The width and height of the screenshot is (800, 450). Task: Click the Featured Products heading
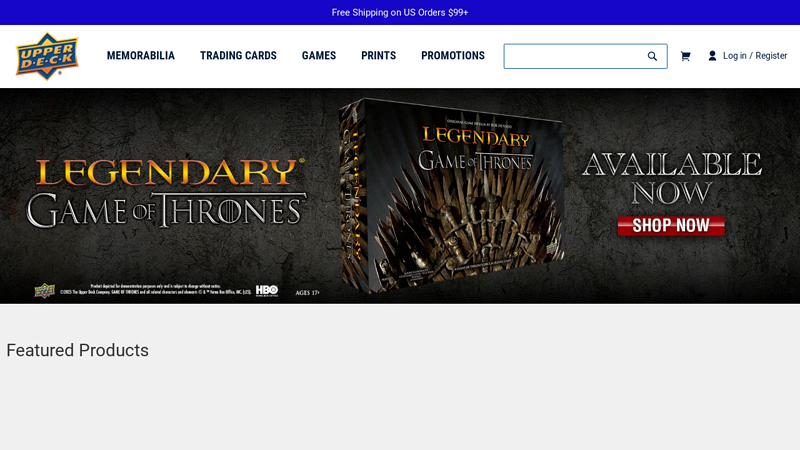(78, 350)
